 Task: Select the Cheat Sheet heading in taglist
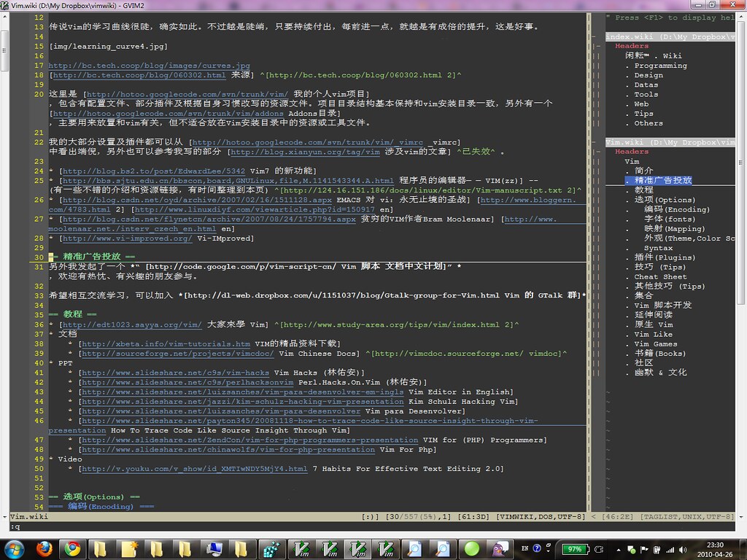pyautogui.click(x=660, y=277)
